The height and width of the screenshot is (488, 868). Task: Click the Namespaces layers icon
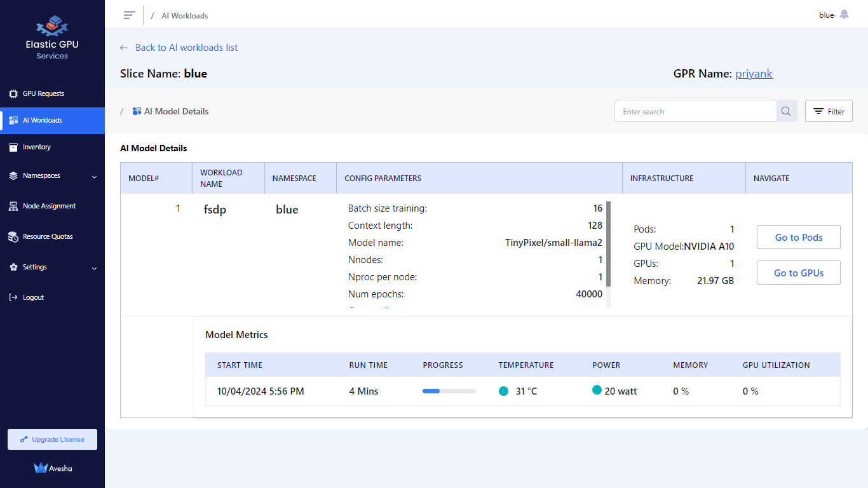[13, 176]
